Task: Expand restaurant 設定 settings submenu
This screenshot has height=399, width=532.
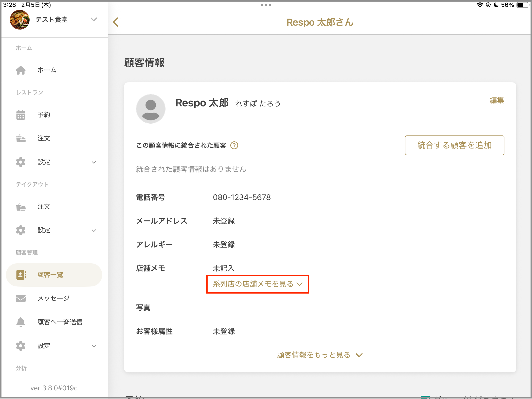Action: 94,162
